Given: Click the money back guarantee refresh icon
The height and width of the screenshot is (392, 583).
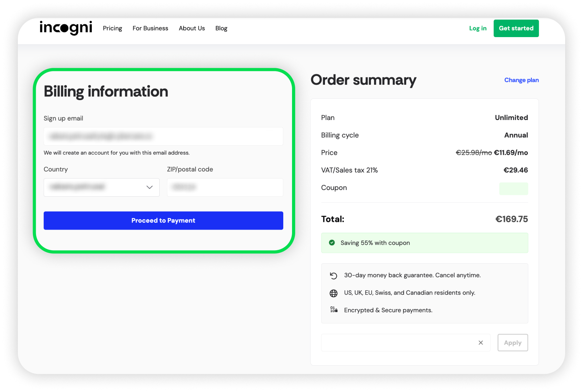Looking at the screenshot, I should pos(333,276).
